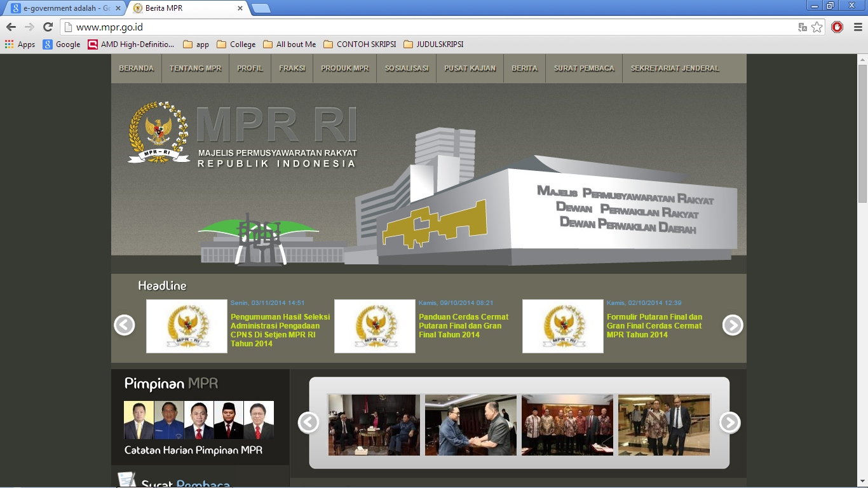Open Formulir Putaran Final Cerdas Cermat headline
This screenshot has width=868, height=488.
click(654, 325)
